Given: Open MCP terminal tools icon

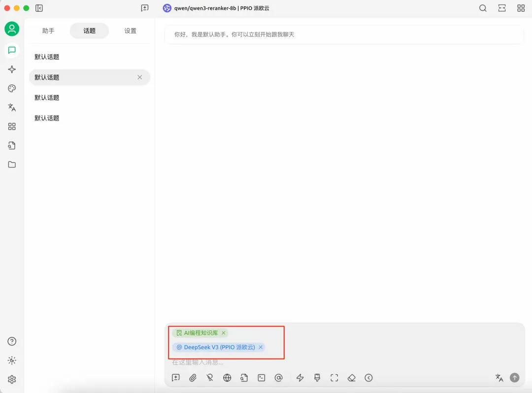Looking at the screenshot, I should (x=261, y=378).
